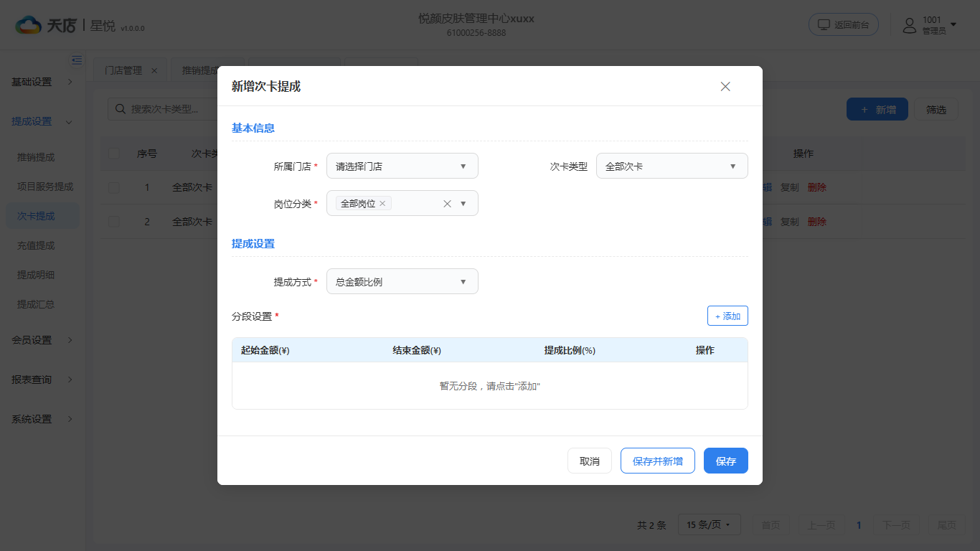This screenshot has width=980, height=551.
Task: Click the 筛选 button
Action: [936, 109]
